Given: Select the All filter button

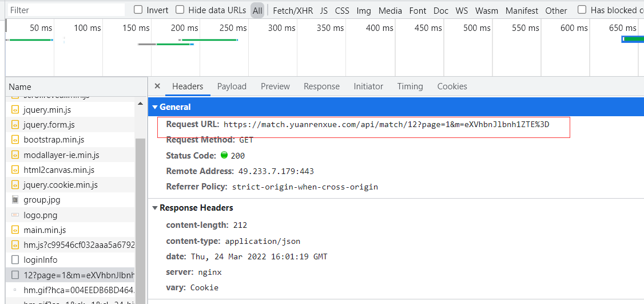Looking at the screenshot, I should click(257, 11).
